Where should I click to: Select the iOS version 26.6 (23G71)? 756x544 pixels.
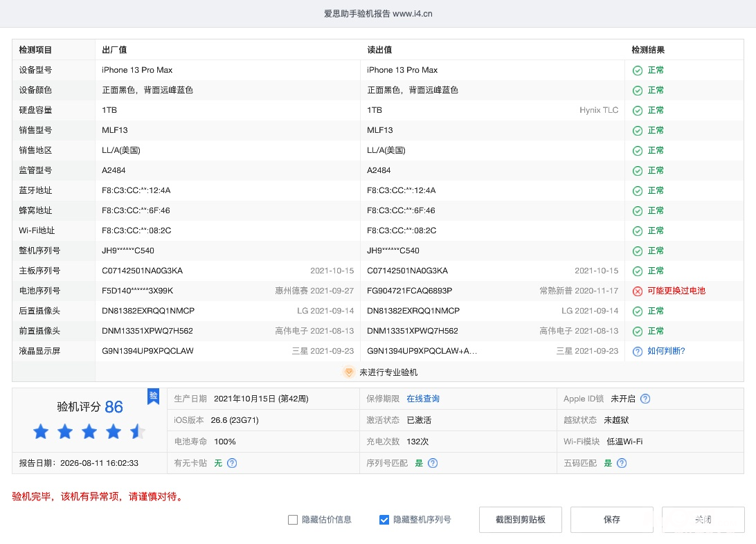point(235,420)
